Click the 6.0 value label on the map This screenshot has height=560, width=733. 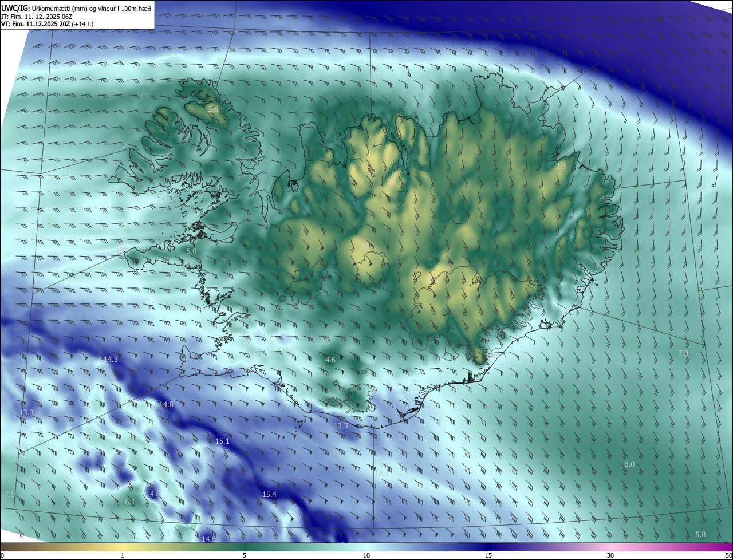(629, 464)
